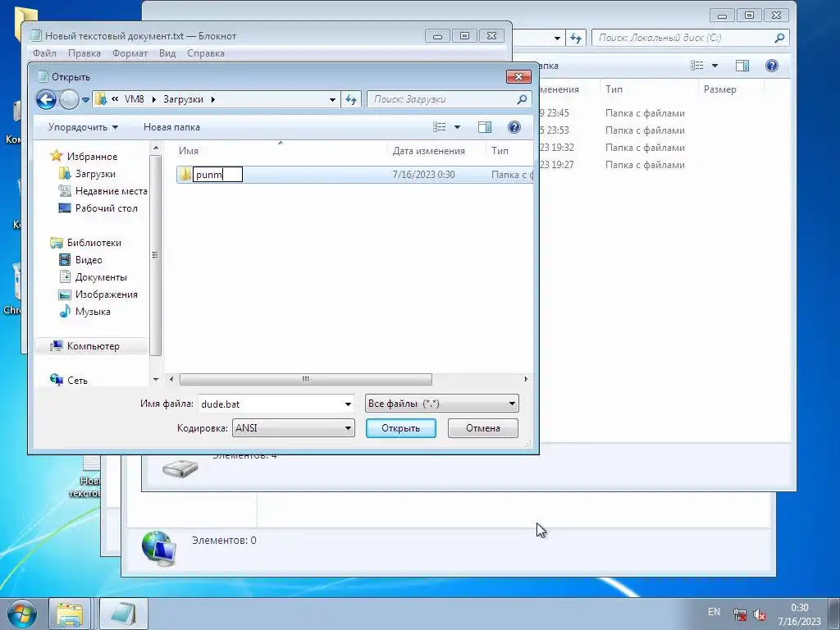Change view using the dialog's view icon
This screenshot has width=840, height=630.
(440, 127)
